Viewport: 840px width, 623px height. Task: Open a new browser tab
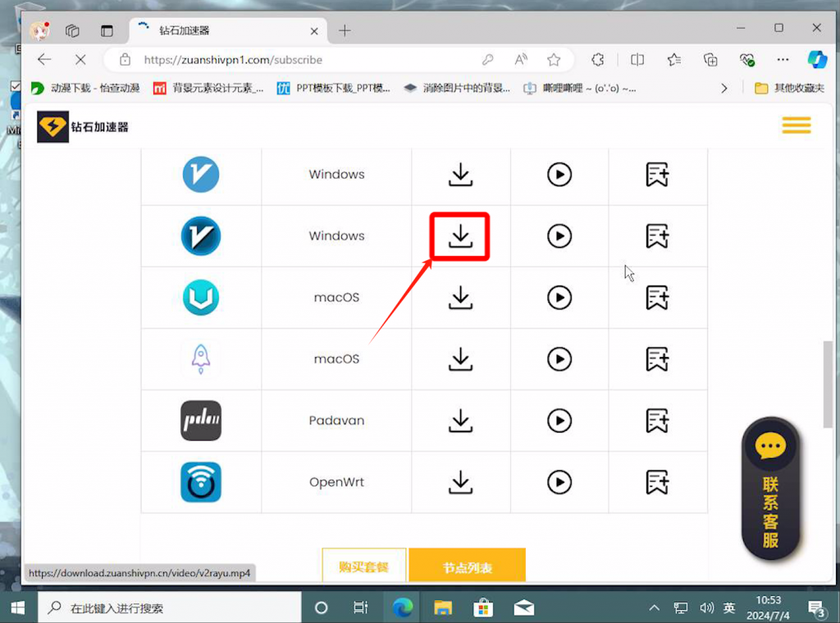(x=345, y=30)
